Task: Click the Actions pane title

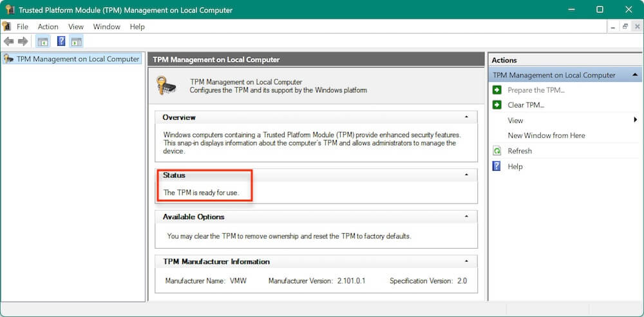Action: (504, 60)
